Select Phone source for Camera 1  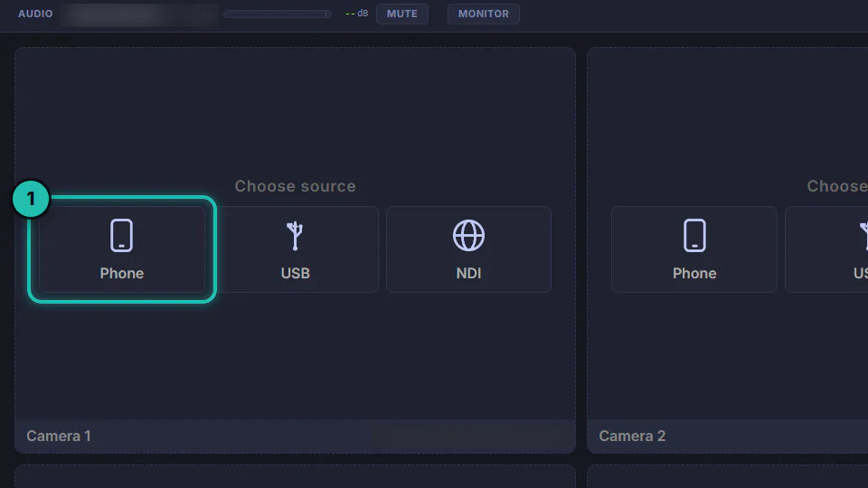pos(122,249)
